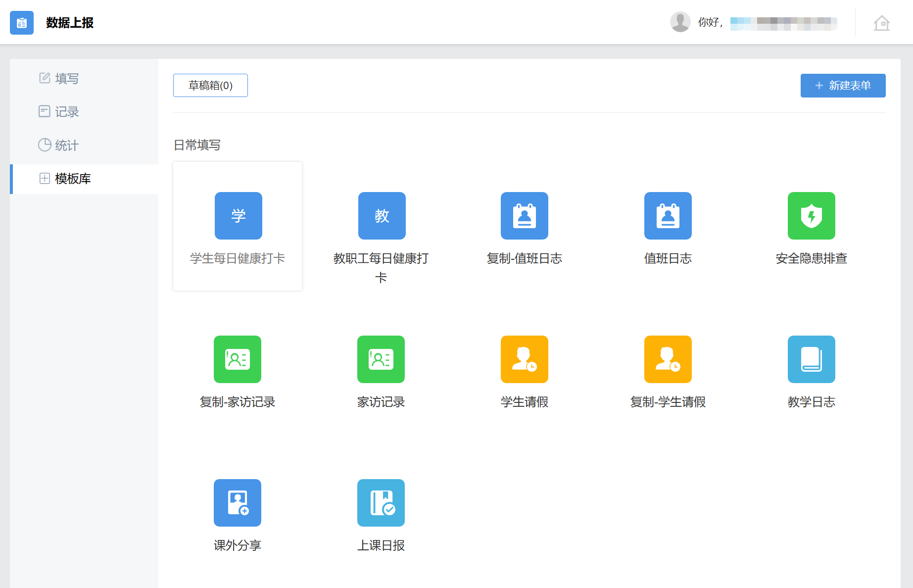Open the orange 学生请假 icon
The height and width of the screenshot is (588, 913).
pos(524,359)
